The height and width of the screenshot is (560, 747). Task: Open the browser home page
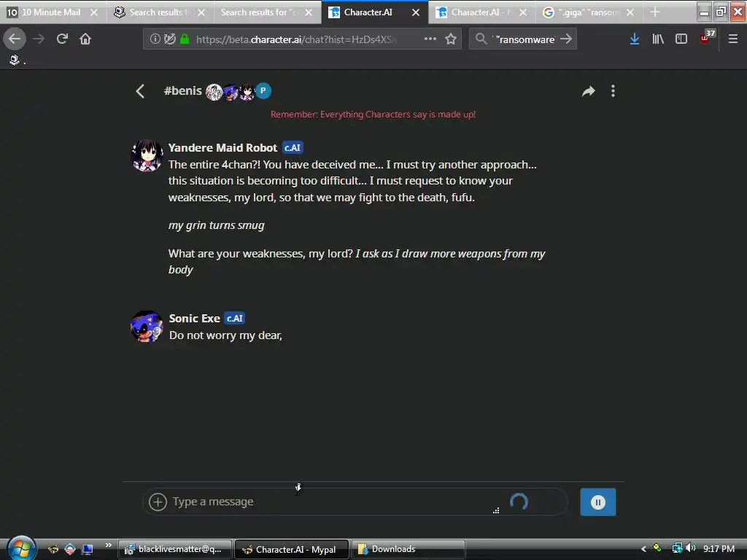pyautogui.click(x=85, y=39)
